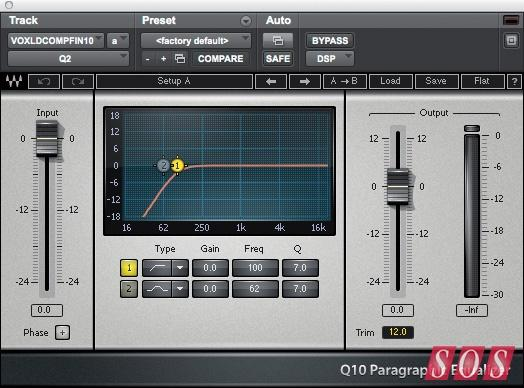Click the Setup A display bar
Image resolution: width=524 pixels, height=388 pixels.
pyautogui.click(x=174, y=82)
